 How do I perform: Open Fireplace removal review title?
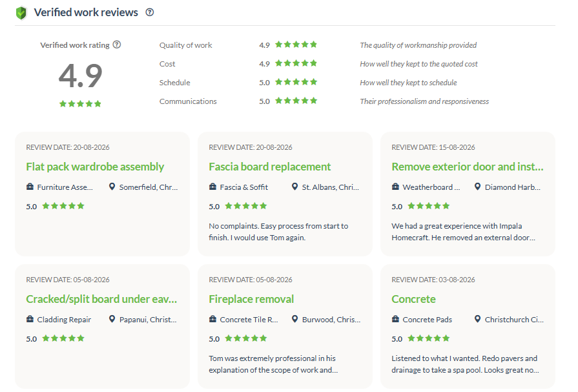pos(251,299)
